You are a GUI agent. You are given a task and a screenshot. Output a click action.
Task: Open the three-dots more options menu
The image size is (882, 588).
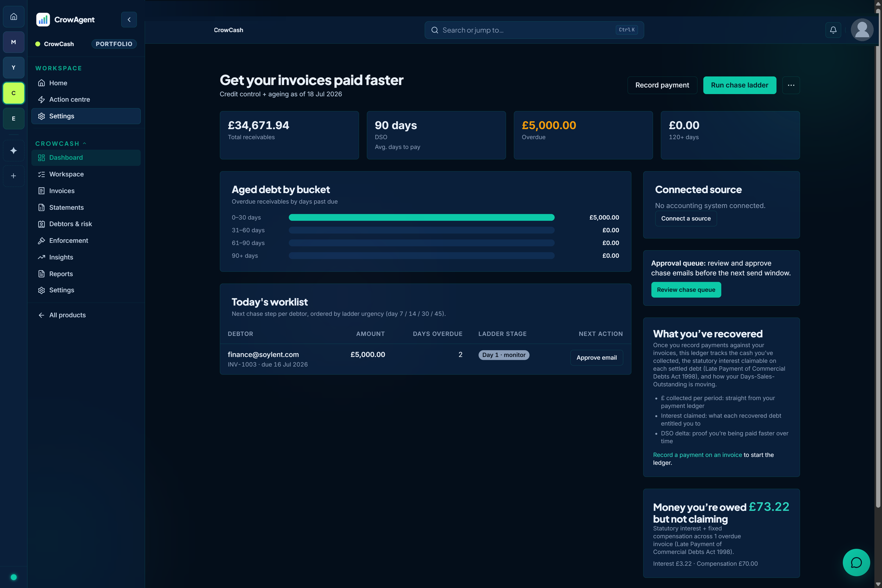(791, 85)
